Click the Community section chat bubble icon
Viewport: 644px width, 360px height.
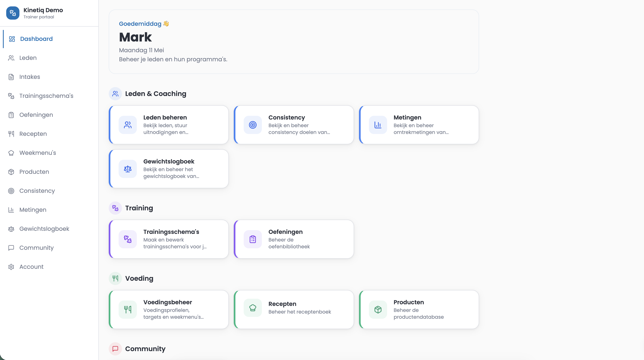pyautogui.click(x=115, y=349)
